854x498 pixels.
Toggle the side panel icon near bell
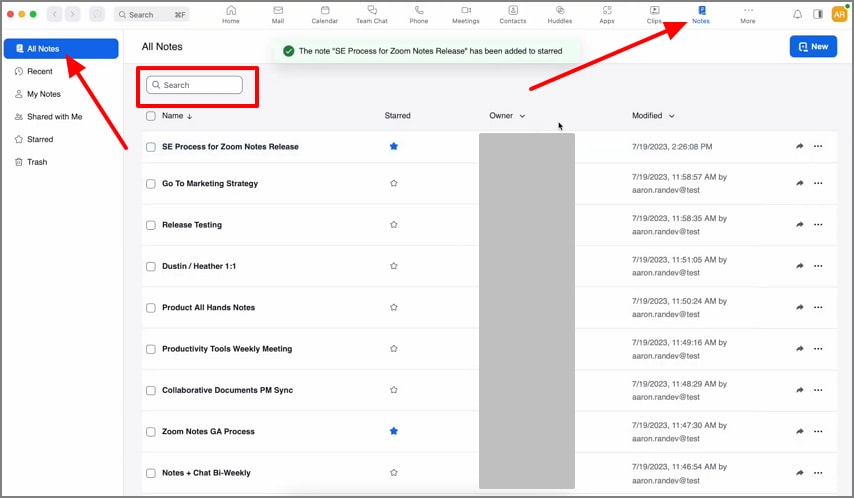tap(818, 14)
